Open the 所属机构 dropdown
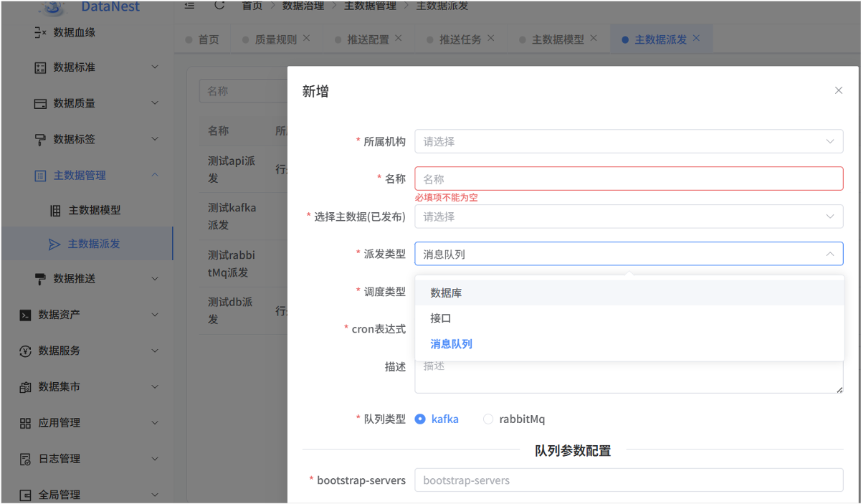This screenshot has width=861, height=504. point(628,141)
